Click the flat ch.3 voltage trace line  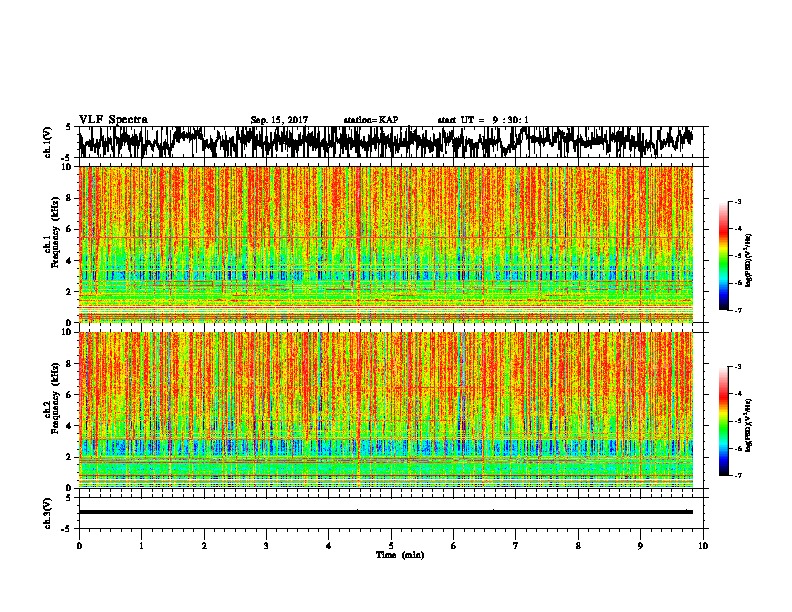[386, 512]
